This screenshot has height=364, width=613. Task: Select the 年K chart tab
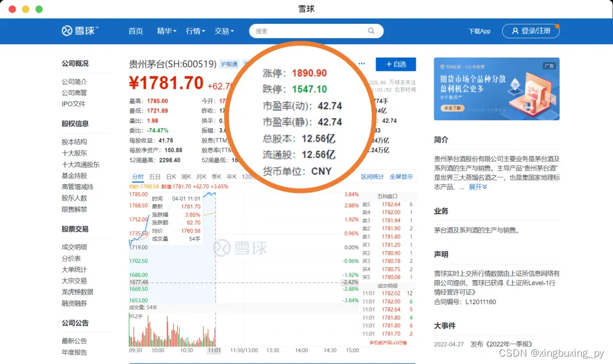pyautogui.click(x=232, y=176)
